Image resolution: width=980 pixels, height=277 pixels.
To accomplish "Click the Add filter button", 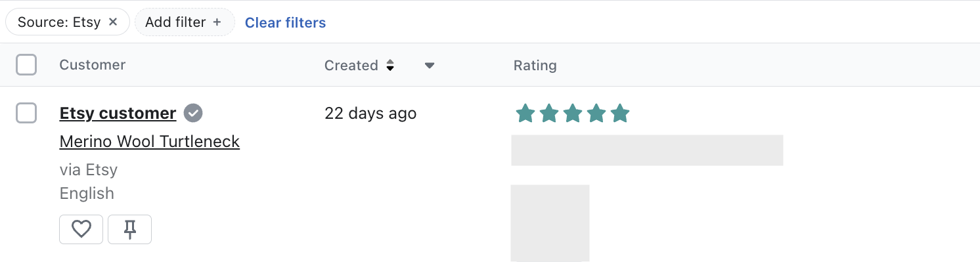I will coord(184,22).
